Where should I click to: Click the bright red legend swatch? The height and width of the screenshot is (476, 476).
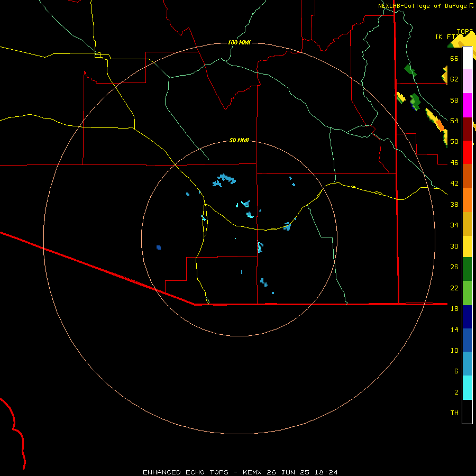pyautogui.click(x=467, y=152)
